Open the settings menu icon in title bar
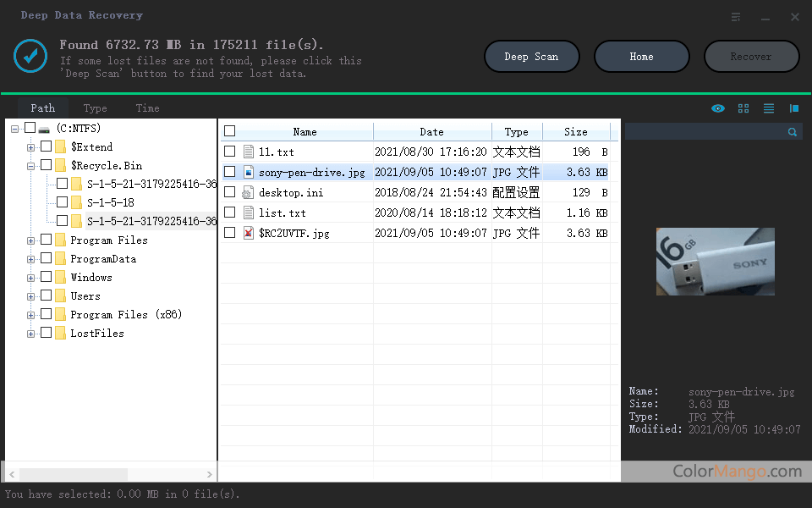The height and width of the screenshot is (508, 812). (736, 16)
